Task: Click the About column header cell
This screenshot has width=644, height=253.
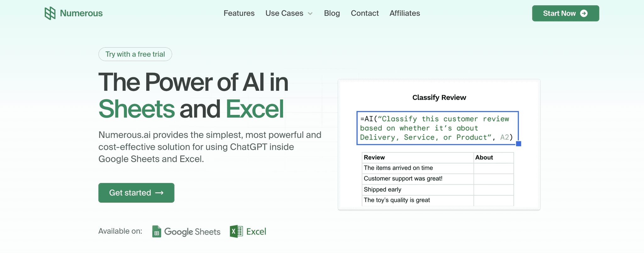Action: click(x=494, y=158)
